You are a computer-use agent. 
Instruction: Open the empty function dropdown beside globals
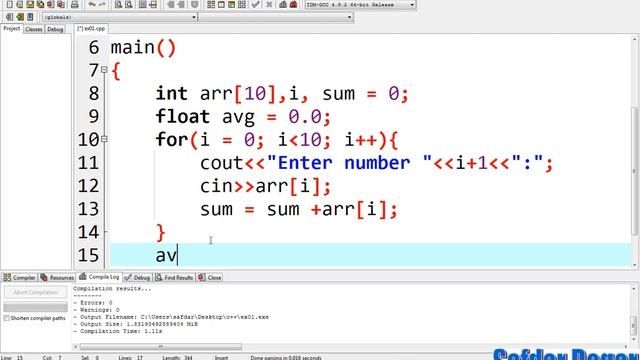(x=276, y=17)
